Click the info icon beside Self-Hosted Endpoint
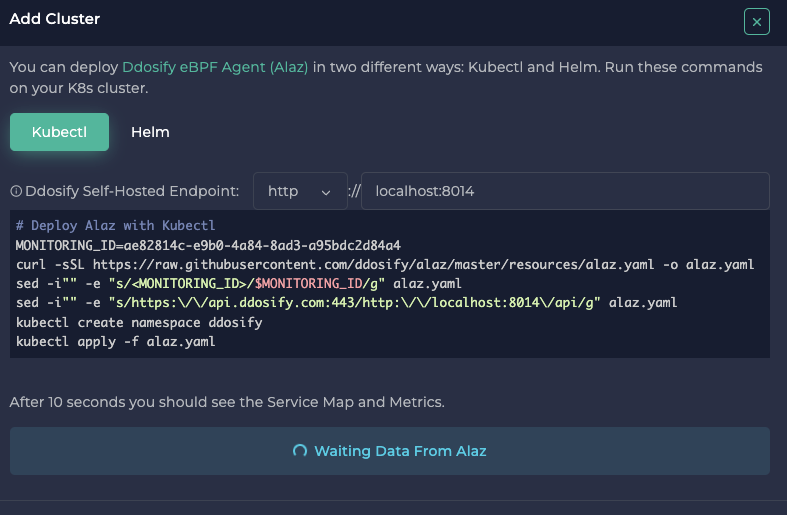This screenshot has height=515, width=787. click(x=16, y=191)
